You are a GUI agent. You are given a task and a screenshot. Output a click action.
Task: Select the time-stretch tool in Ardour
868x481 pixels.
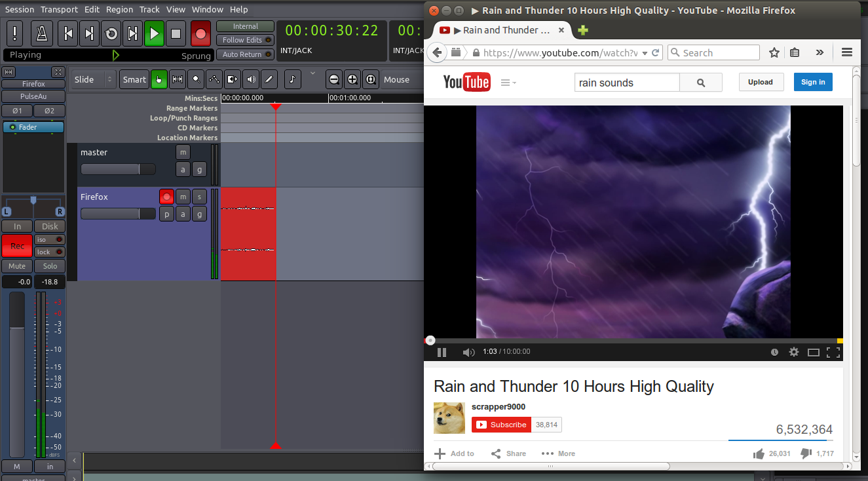pyautogui.click(x=233, y=79)
